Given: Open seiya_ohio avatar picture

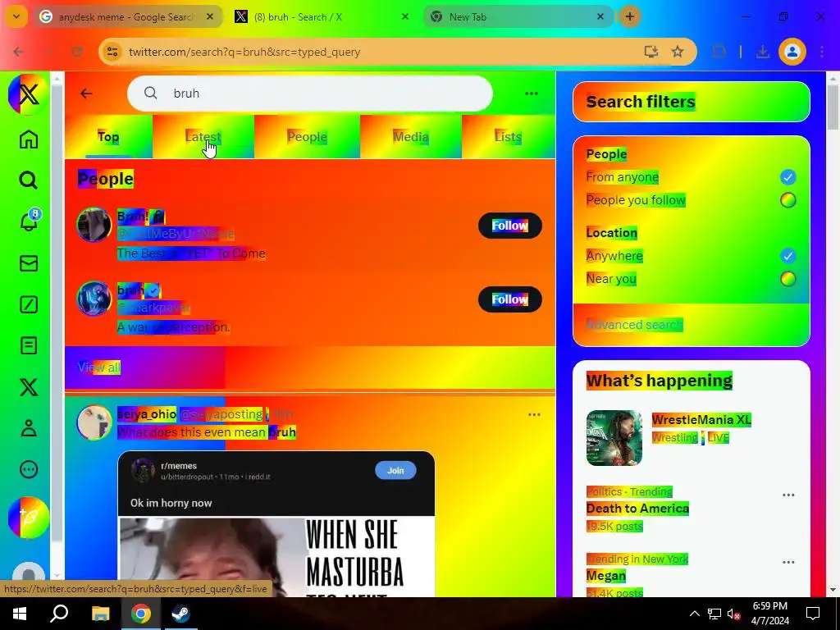Looking at the screenshot, I should 94,422.
